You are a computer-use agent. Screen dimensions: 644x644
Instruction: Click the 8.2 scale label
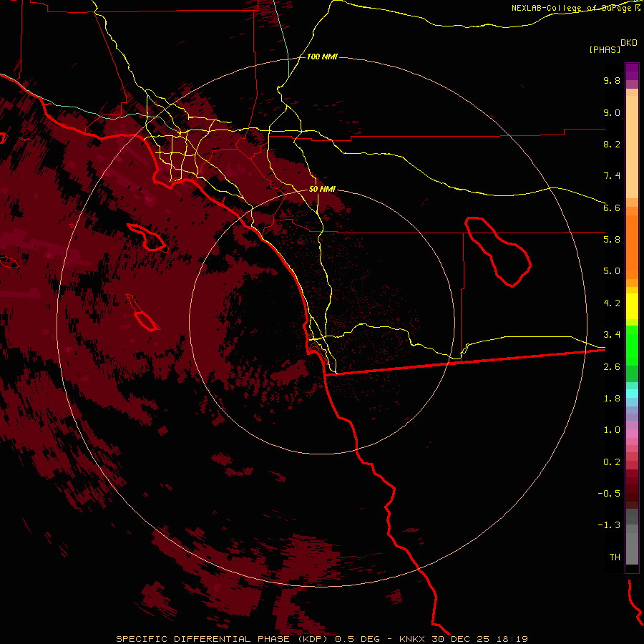[612, 144]
